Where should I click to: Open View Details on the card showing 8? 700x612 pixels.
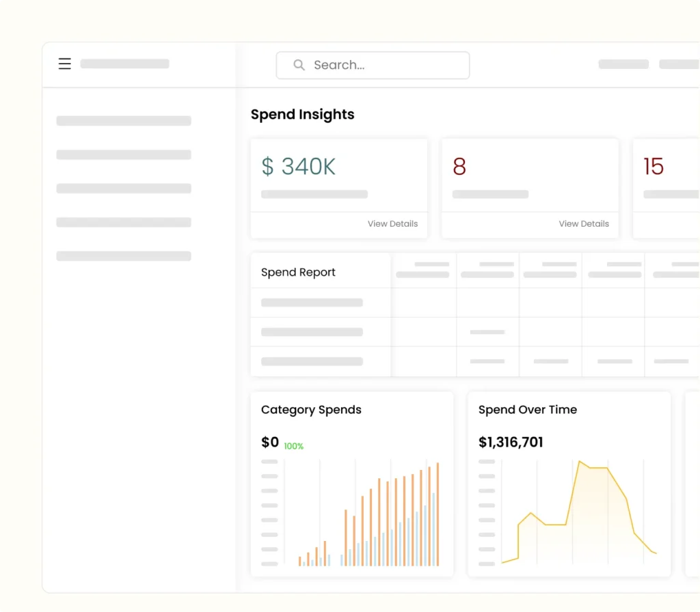(x=583, y=223)
